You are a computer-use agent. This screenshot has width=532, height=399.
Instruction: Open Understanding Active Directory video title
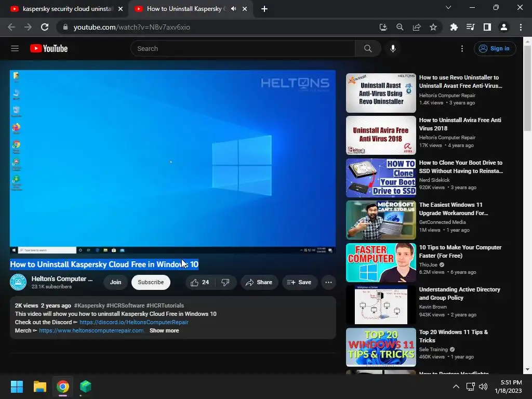pyautogui.click(x=460, y=294)
